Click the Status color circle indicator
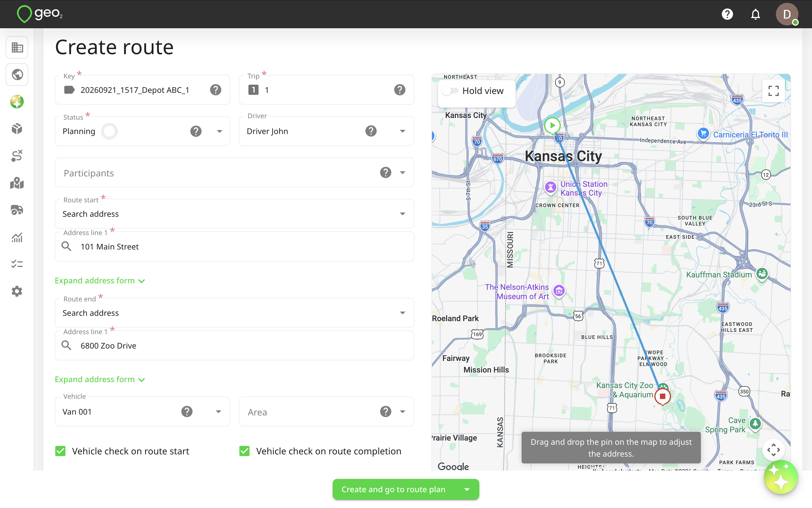812x508 pixels. point(109,131)
